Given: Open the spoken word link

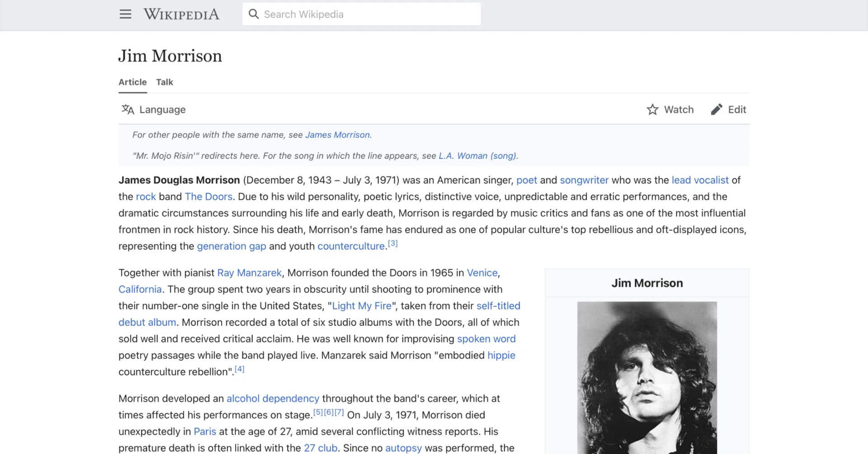Looking at the screenshot, I should click(x=486, y=339).
